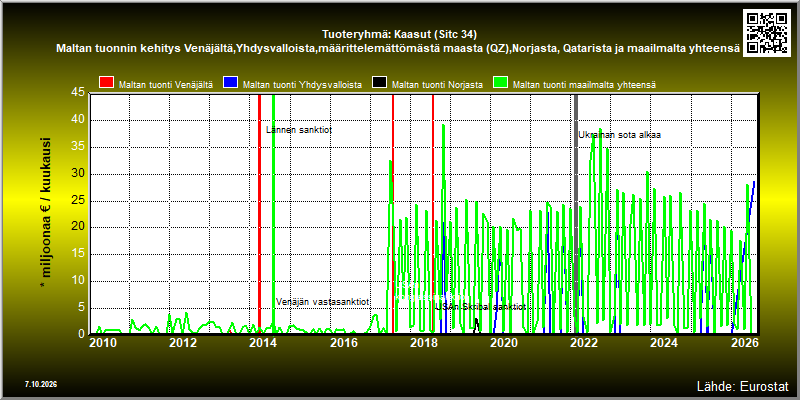This screenshot has height=400, width=800.
Task: Select legend label Maltan tuonti Yhdysvalloista
Action: click(303, 85)
